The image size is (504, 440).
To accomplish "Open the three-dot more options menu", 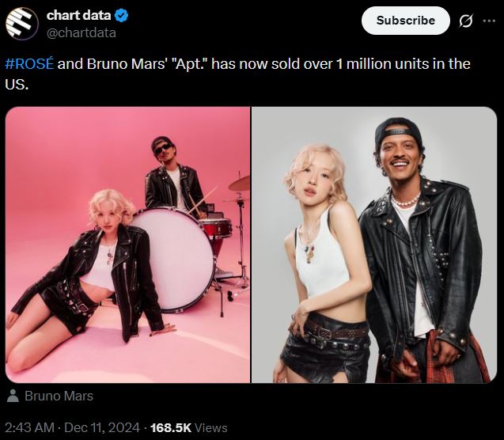I will point(487,21).
